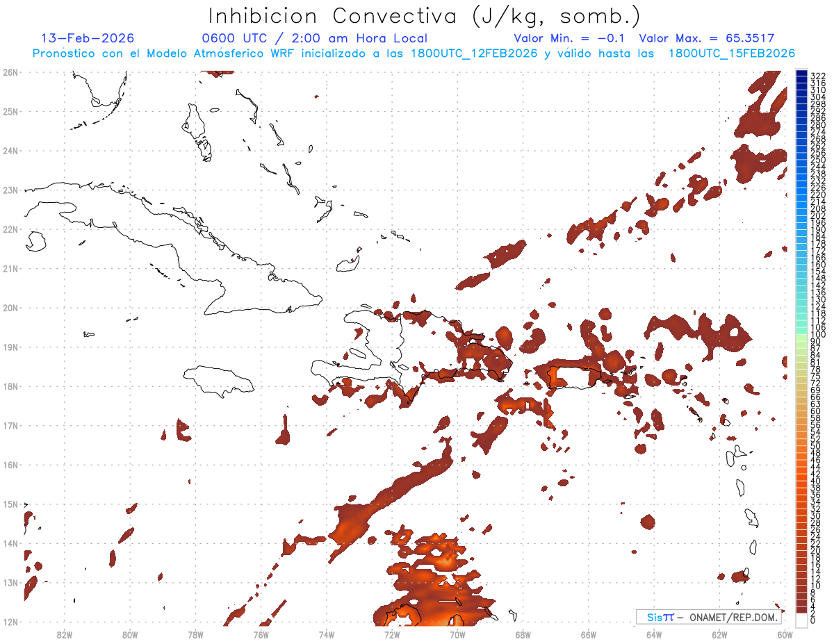Click the 78W longitude label

point(195,634)
